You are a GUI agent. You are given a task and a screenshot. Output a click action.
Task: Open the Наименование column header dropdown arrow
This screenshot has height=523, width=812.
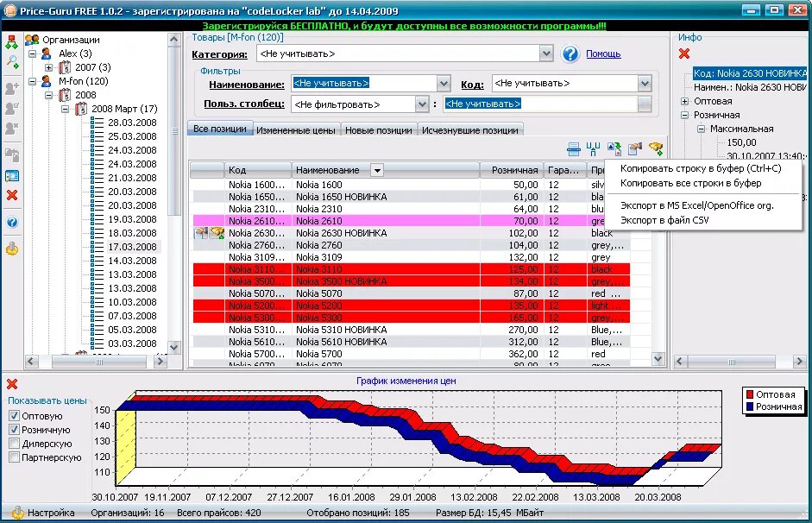(377, 170)
